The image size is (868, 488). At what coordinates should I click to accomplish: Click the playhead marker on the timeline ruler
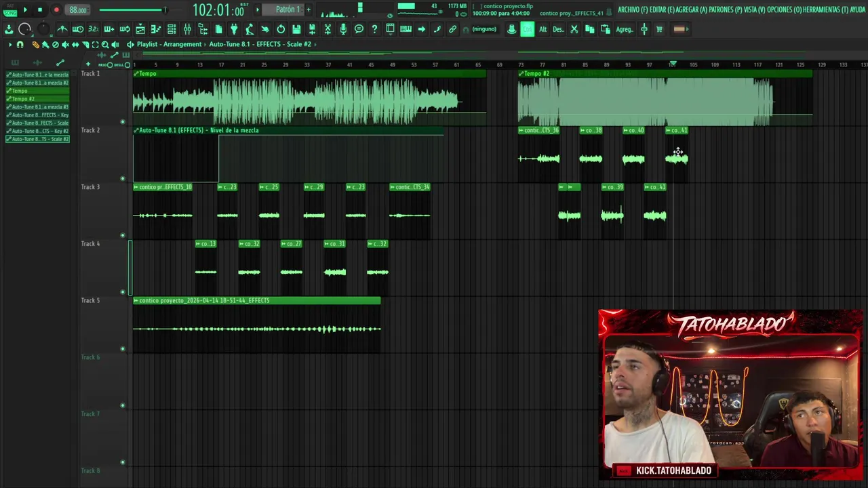tap(673, 64)
